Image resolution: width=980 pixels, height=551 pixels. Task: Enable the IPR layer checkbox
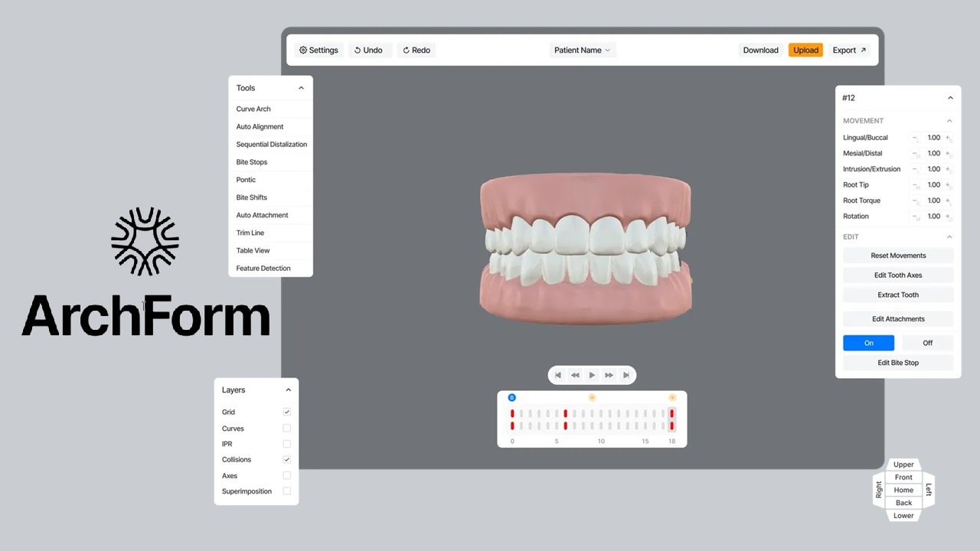tap(287, 444)
